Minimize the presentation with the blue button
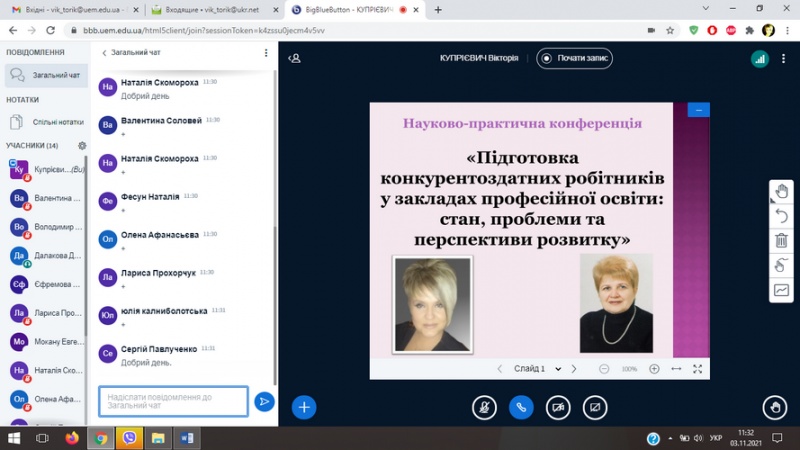 (698, 110)
